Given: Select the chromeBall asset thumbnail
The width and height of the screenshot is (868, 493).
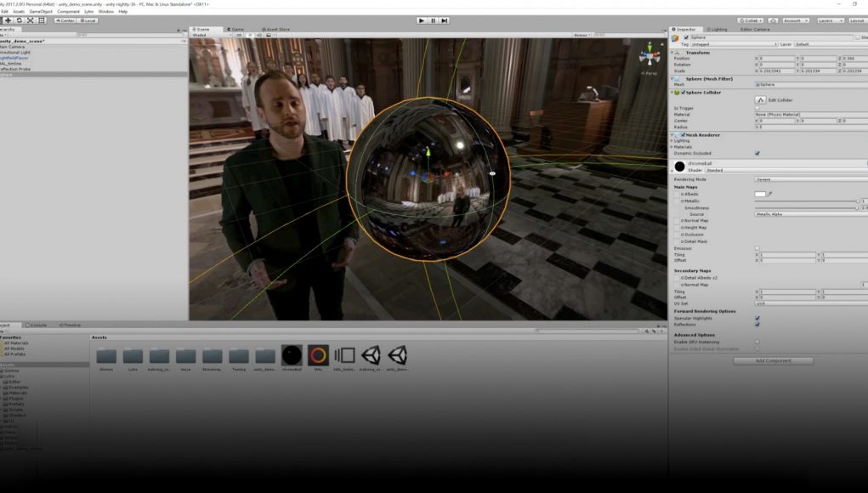Looking at the screenshot, I should [292, 356].
